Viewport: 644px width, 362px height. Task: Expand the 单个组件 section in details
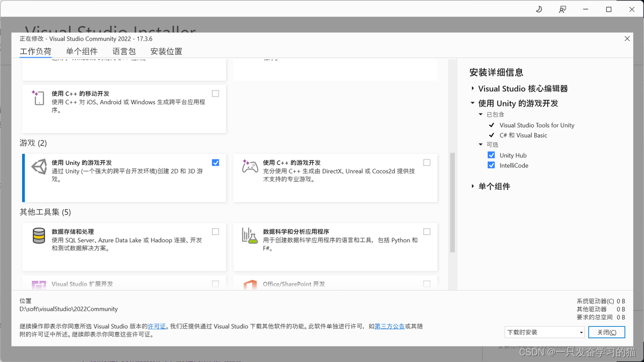(473, 187)
